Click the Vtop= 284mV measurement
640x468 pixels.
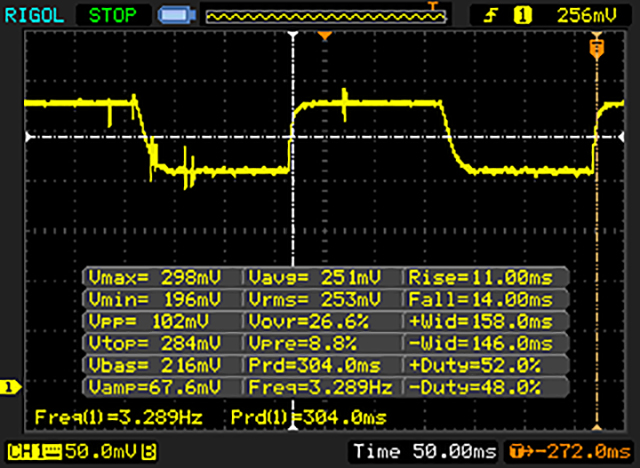point(155,343)
